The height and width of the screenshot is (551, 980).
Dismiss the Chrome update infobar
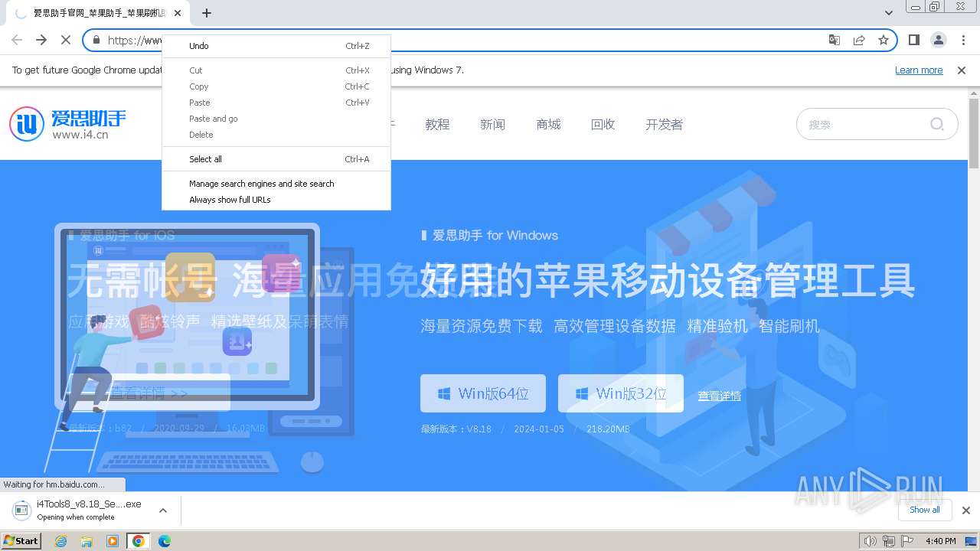(962, 70)
